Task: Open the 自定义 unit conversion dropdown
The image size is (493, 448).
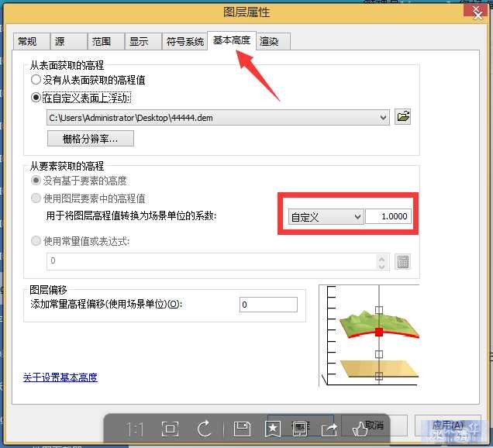Action: click(326, 216)
